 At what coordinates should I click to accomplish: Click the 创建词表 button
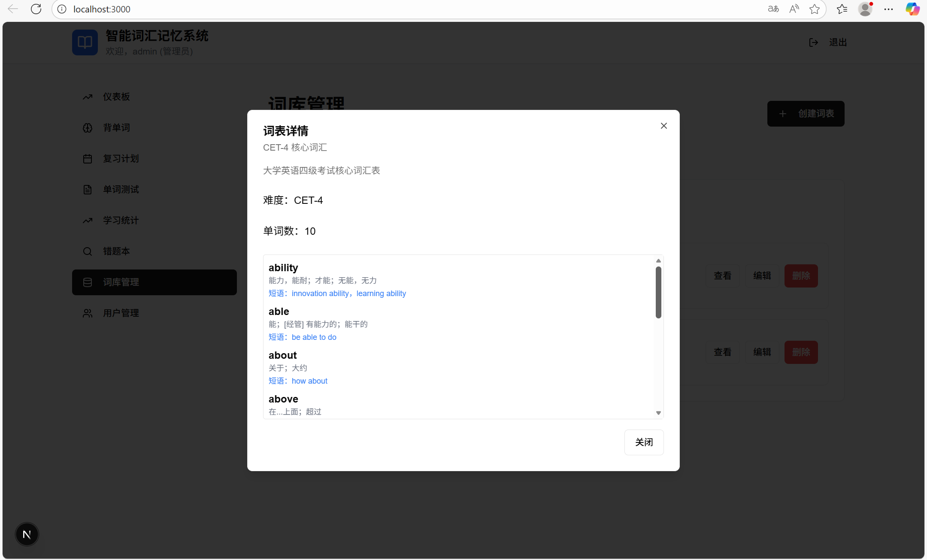(x=805, y=113)
